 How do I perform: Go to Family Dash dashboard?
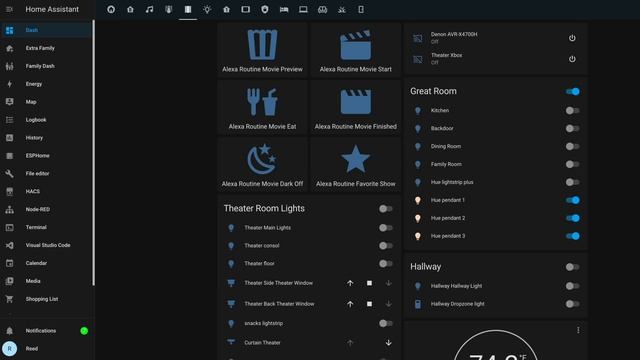(x=46, y=66)
